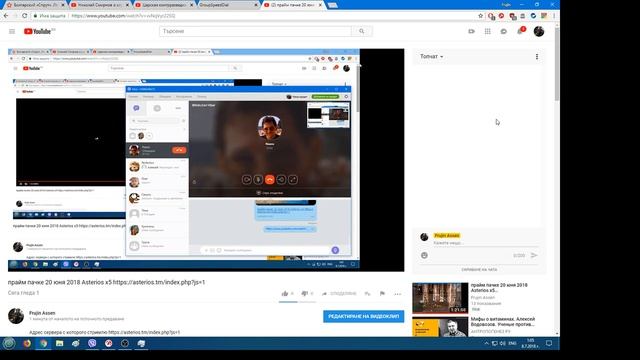640x360 pixels.
Task: Open File Explorer from the taskbar
Action: coord(60,343)
